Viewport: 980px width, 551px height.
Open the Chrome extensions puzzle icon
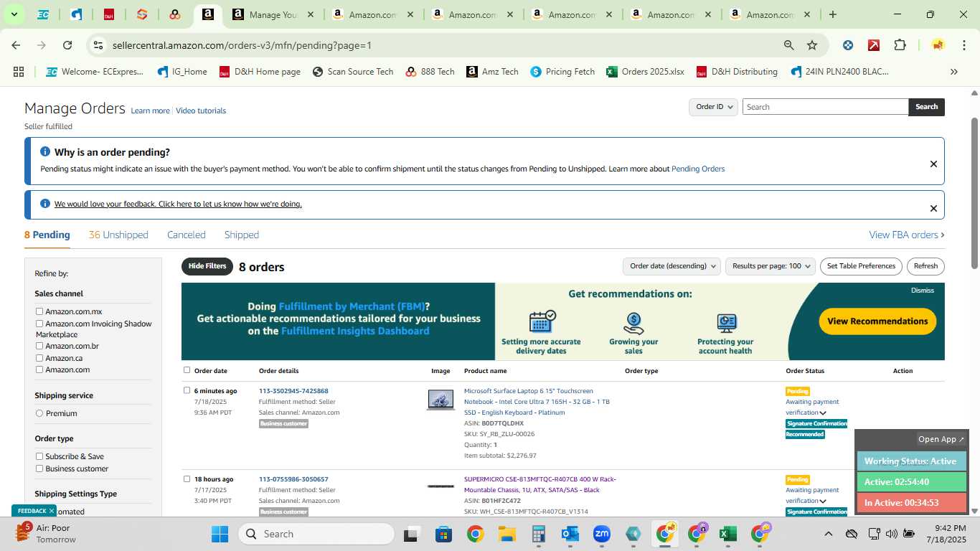click(x=900, y=45)
